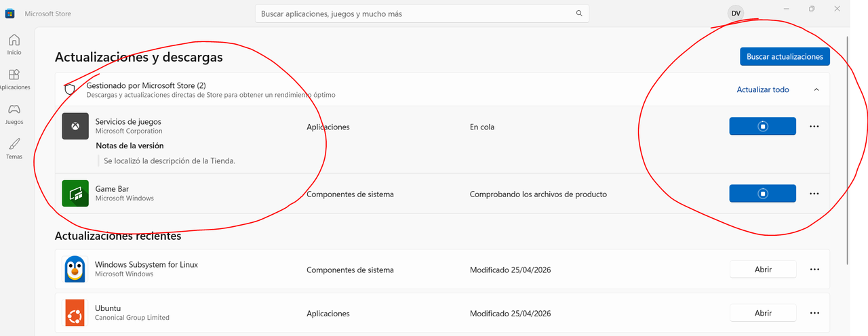Image resolution: width=868 pixels, height=336 pixels.
Task: Open more options for Servicios de juegos
Action: tap(814, 126)
